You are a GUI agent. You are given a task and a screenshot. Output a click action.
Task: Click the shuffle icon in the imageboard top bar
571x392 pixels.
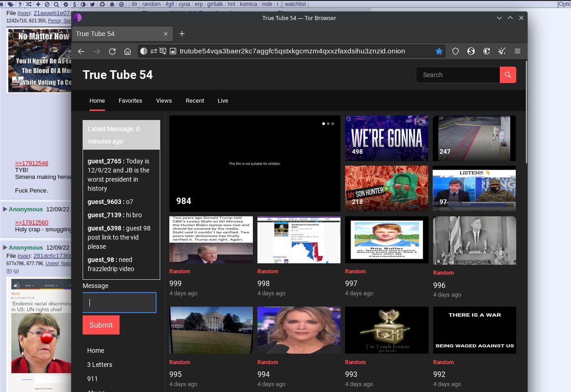[28, 4]
